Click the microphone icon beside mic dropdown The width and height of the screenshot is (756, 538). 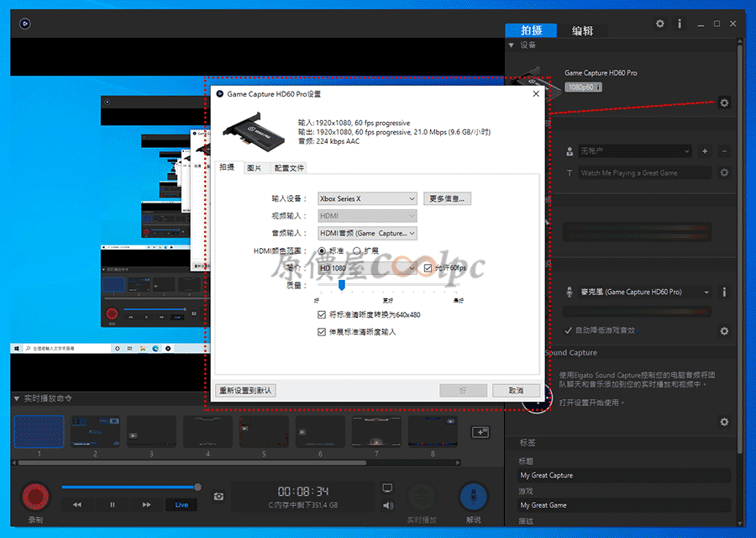[570, 292]
